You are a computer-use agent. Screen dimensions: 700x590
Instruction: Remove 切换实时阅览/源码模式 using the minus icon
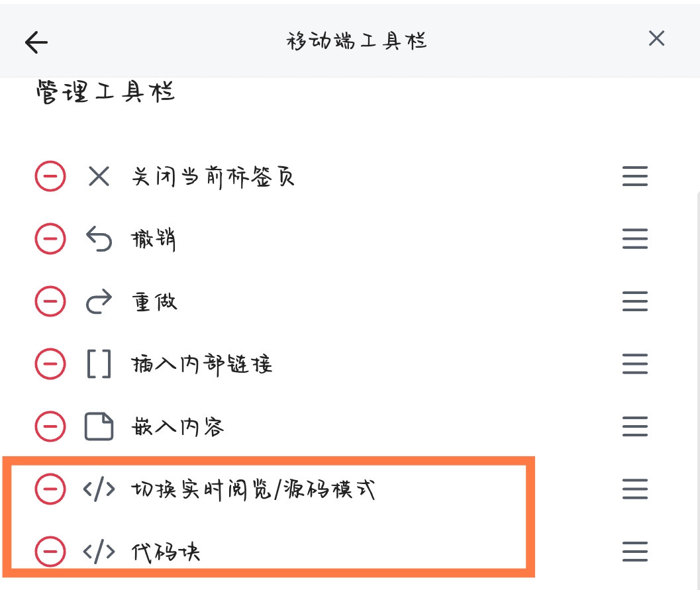coord(50,489)
